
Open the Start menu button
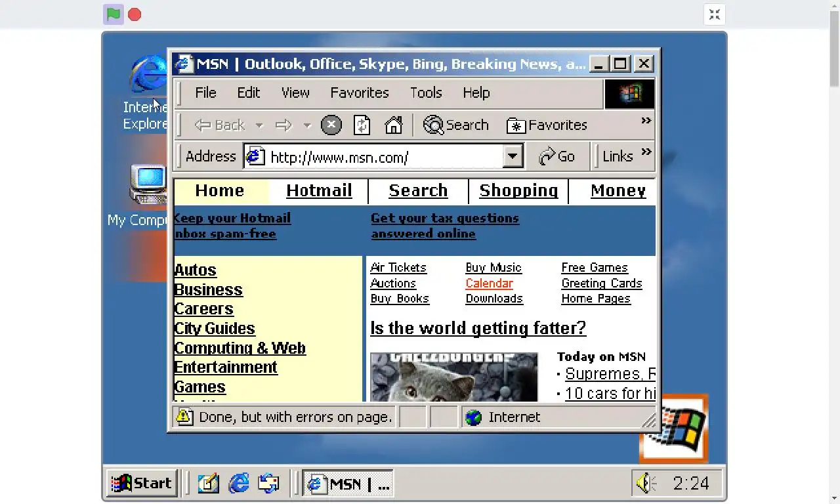[142, 484]
